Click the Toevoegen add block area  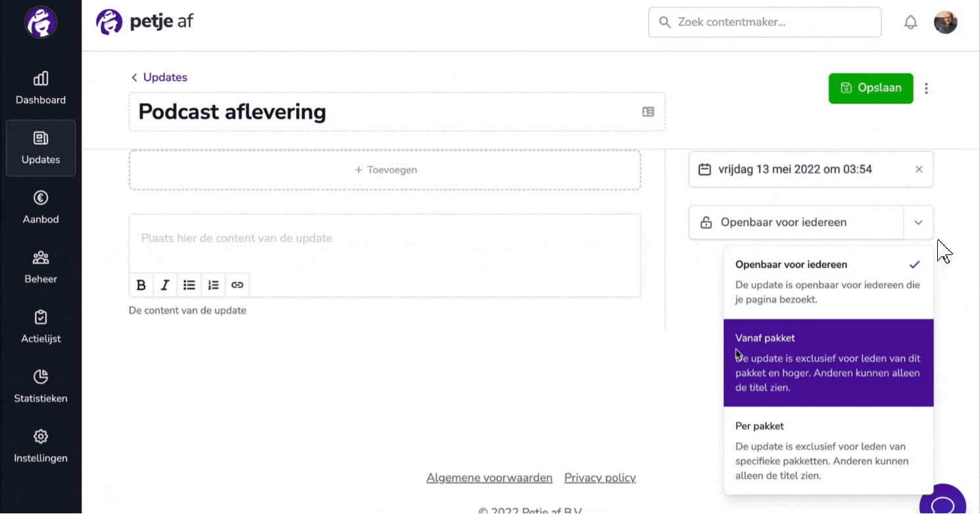(x=385, y=170)
